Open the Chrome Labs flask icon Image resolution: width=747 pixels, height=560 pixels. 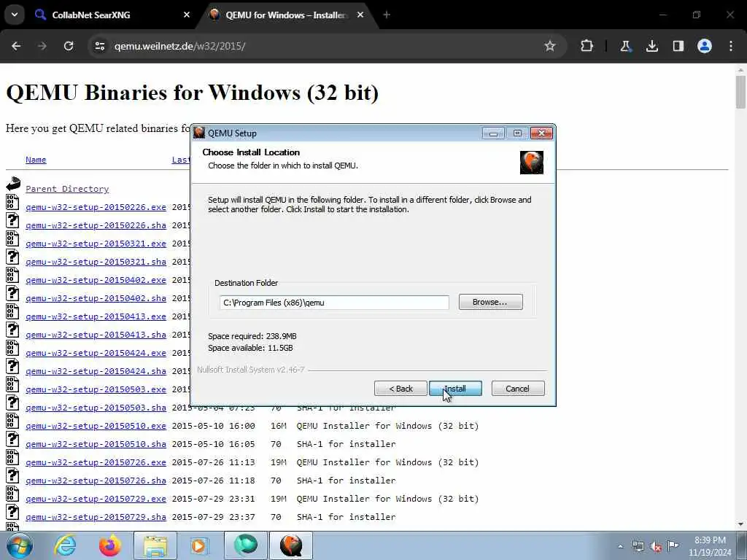pyautogui.click(x=625, y=46)
